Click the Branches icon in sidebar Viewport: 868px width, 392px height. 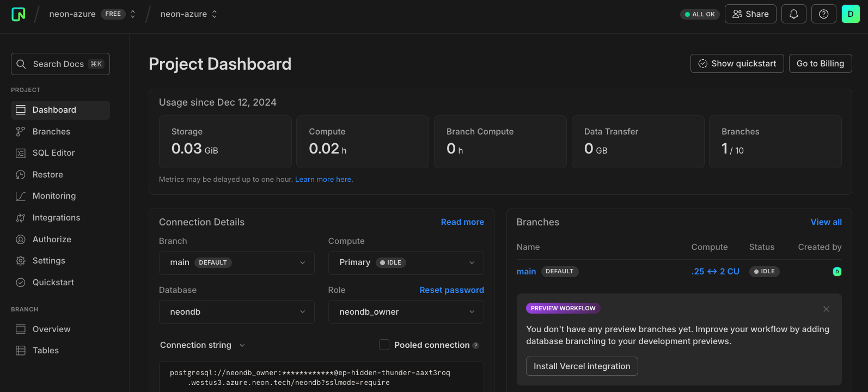(x=21, y=132)
